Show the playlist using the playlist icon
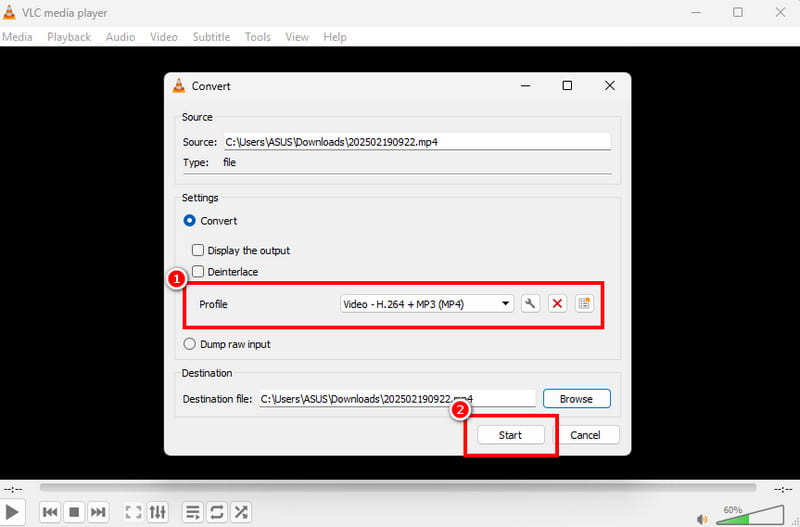The width and height of the screenshot is (800, 527). 193,512
